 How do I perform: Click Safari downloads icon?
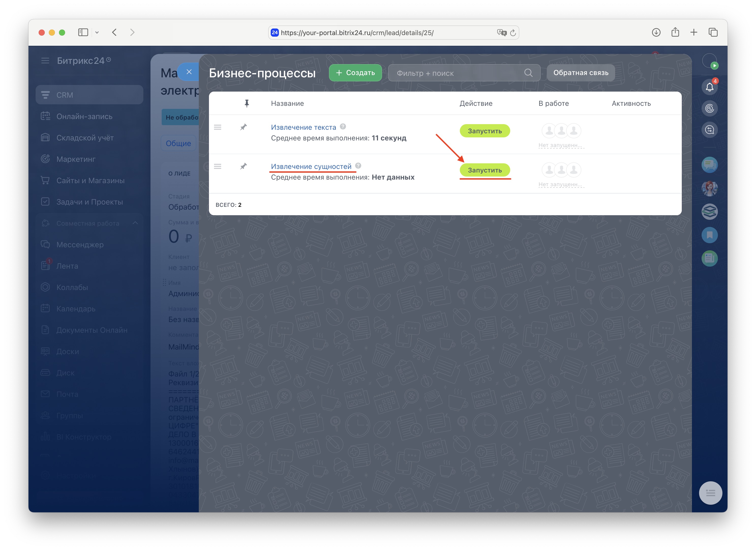pos(656,32)
